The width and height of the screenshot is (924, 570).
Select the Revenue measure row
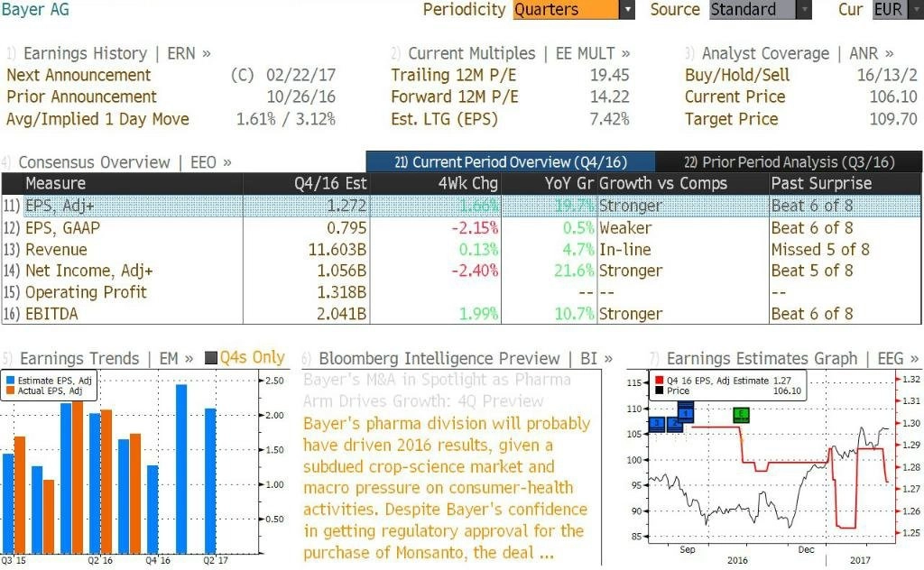(461, 250)
